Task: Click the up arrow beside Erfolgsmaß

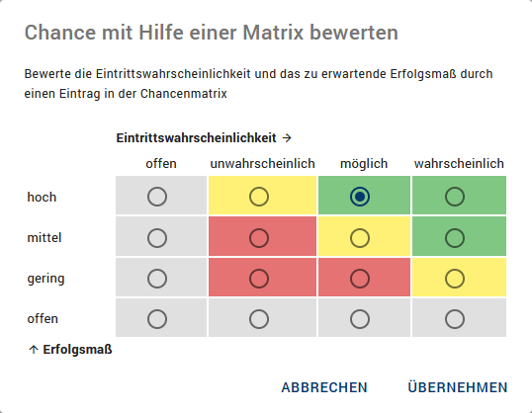Action: (x=34, y=350)
